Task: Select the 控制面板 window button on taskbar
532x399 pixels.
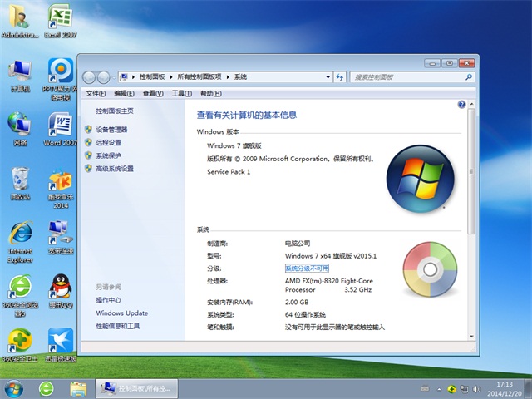Action: click(x=136, y=389)
